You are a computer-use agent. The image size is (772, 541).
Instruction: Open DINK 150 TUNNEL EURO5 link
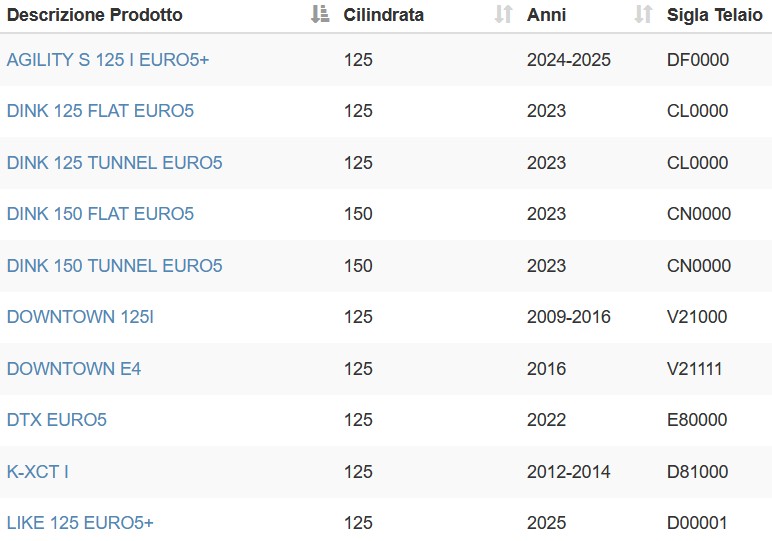tap(115, 266)
